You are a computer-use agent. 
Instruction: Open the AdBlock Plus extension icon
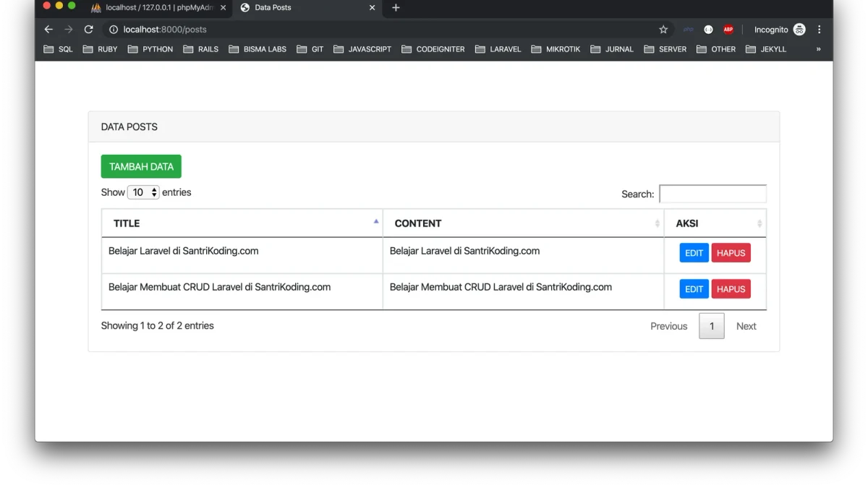[x=728, y=30]
